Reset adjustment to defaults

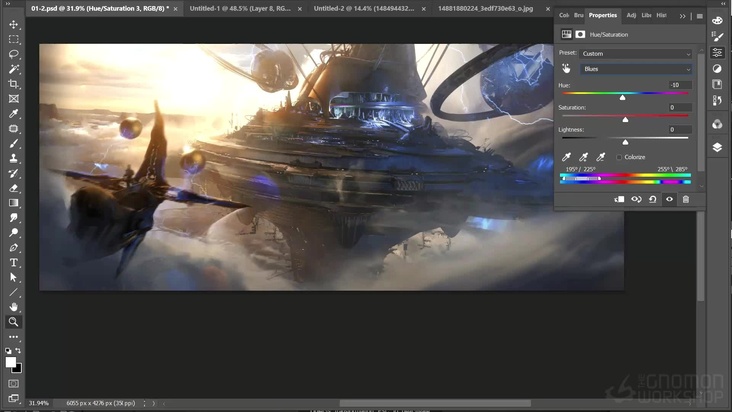(x=653, y=199)
